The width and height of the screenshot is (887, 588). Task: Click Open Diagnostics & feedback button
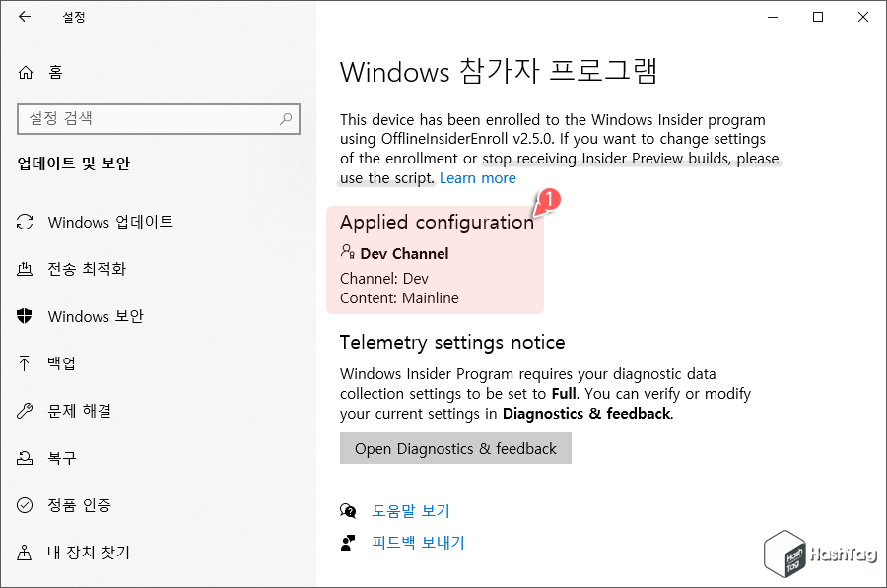[x=455, y=448]
